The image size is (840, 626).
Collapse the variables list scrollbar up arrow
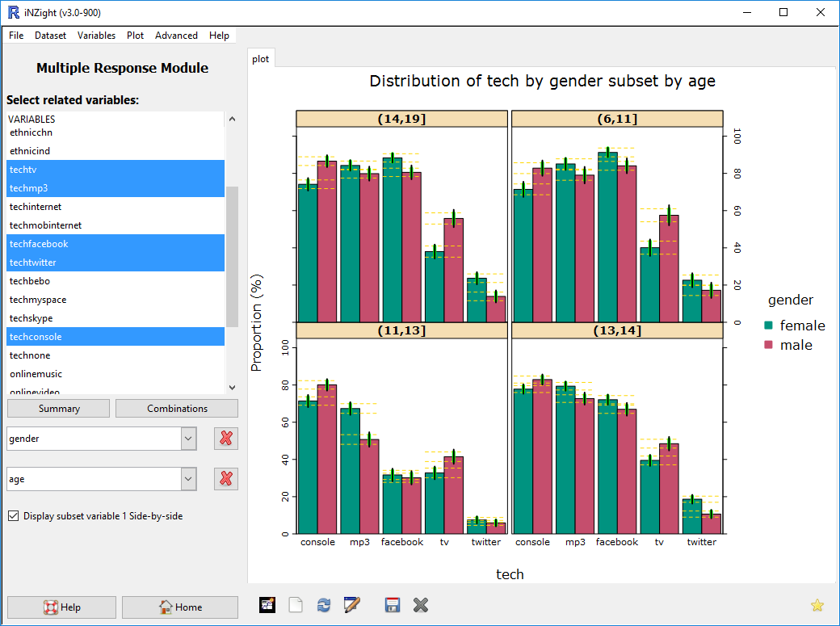tap(232, 118)
